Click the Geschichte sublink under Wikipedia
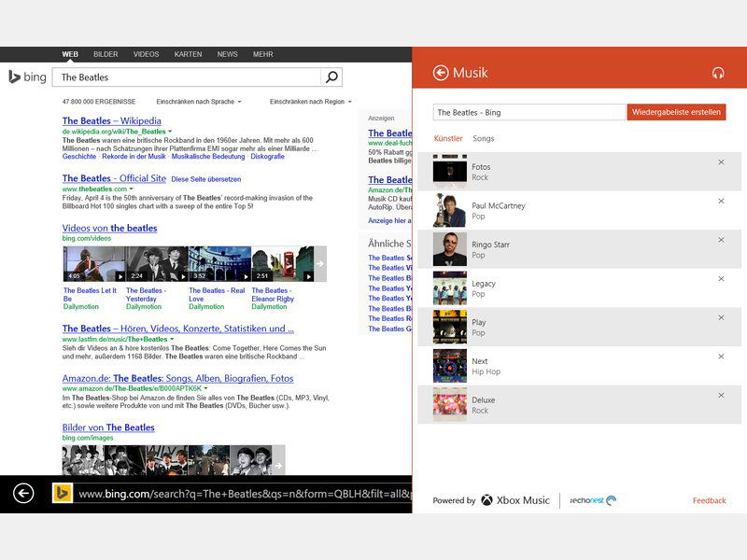747x560 pixels. 79,156
